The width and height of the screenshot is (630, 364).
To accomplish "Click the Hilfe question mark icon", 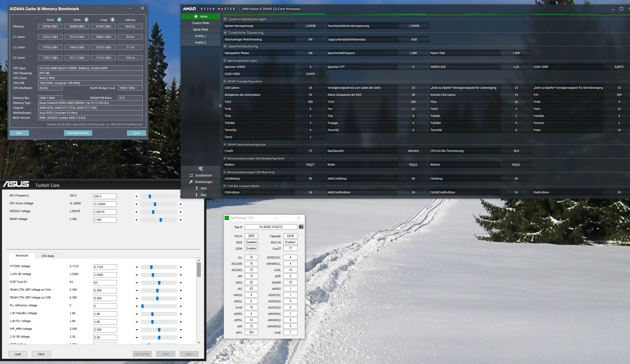I will [196, 188].
